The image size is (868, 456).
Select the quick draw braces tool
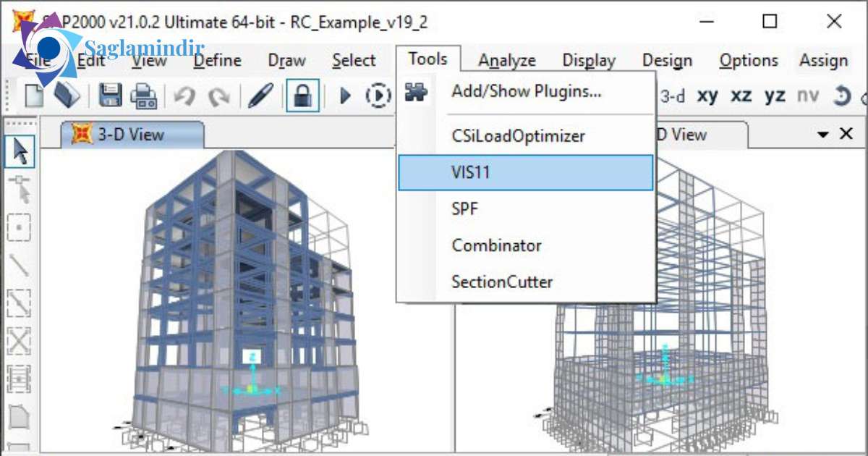(20, 303)
